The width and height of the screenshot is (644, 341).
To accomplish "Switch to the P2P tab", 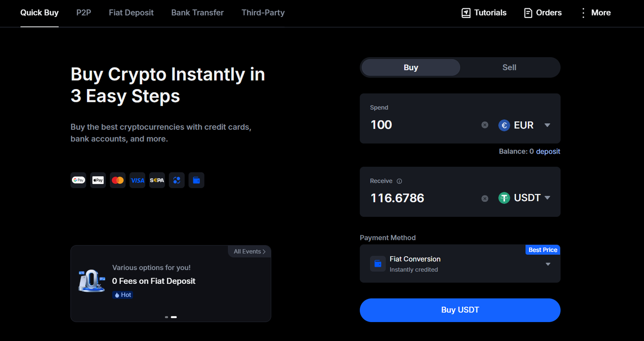I will point(84,13).
